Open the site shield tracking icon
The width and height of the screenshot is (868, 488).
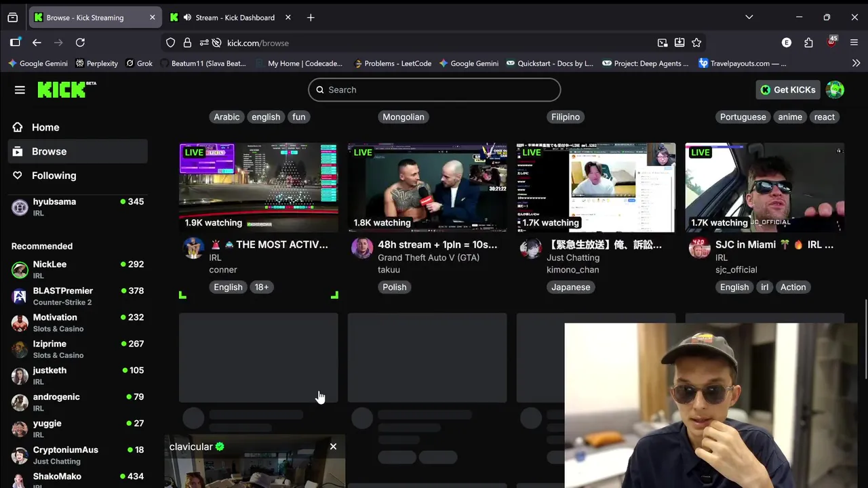click(x=171, y=43)
